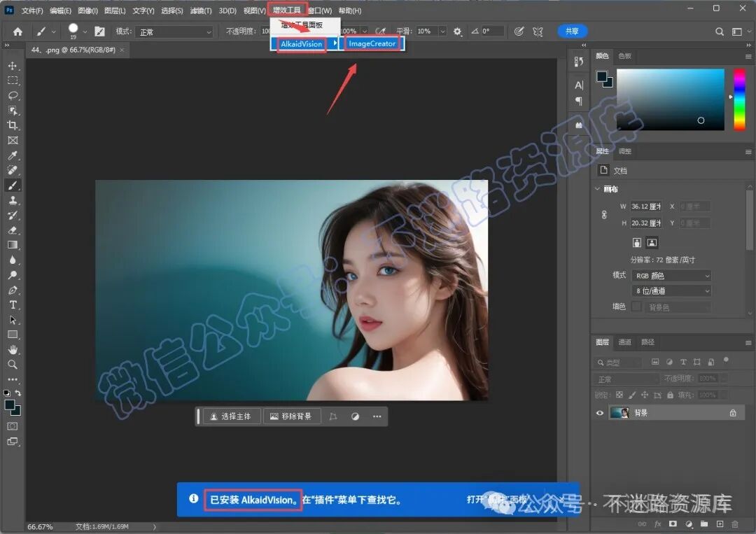
Task: Select the Hand tool
Action: 13,349
